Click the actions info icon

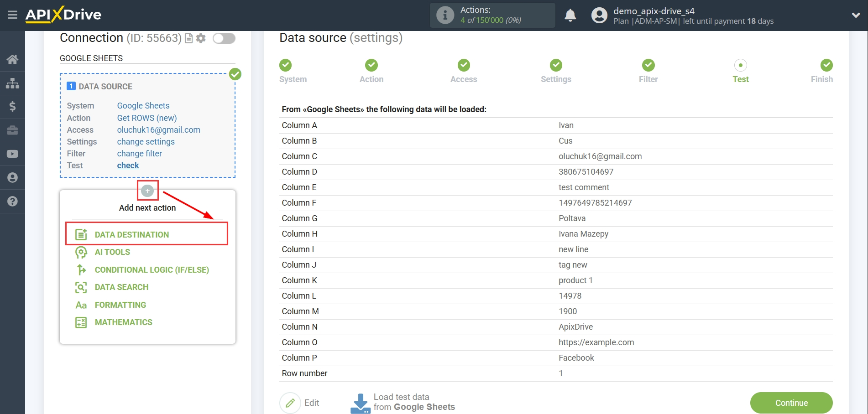(445, 15)
